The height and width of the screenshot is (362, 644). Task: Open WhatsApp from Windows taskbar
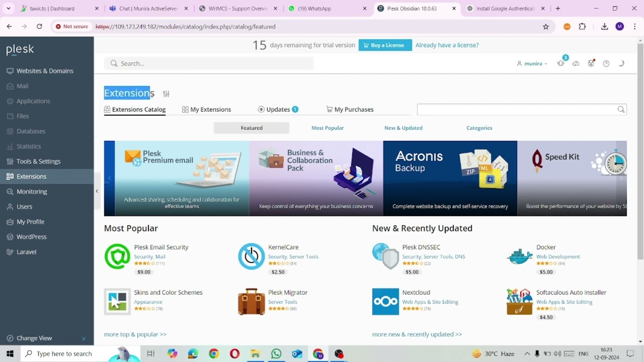(x=276, y=354)
